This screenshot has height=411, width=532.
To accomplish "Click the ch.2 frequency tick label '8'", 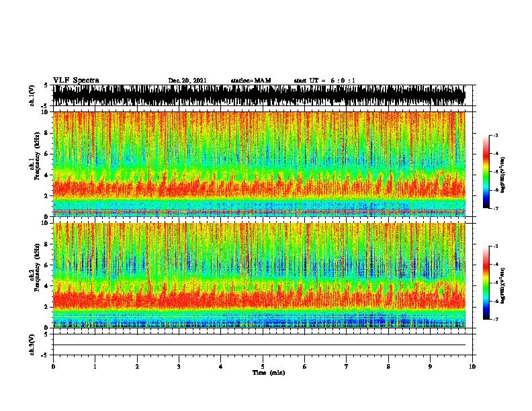I will [x=46, y=244].
